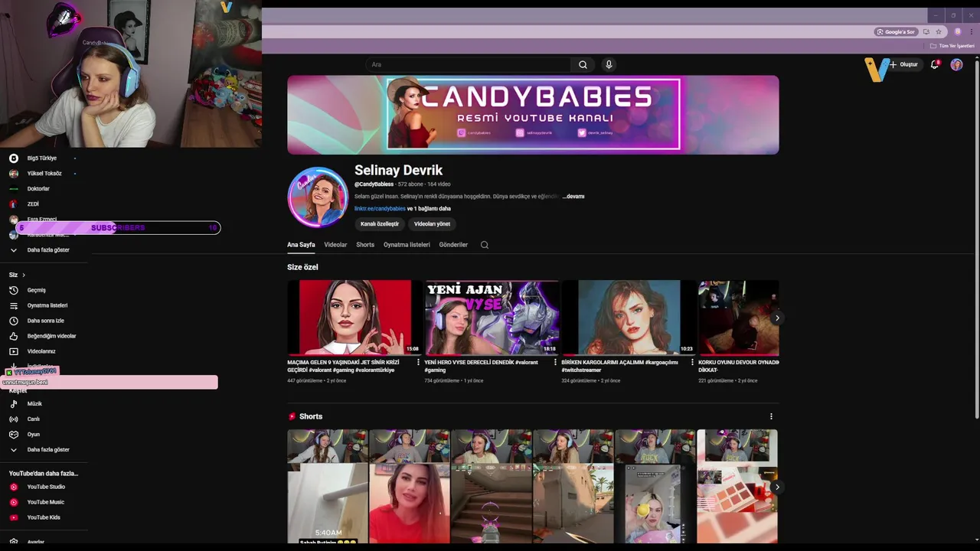Open Chrome's three-dot menu
This screenshot has width=980, height=551.
coord(971,32)
